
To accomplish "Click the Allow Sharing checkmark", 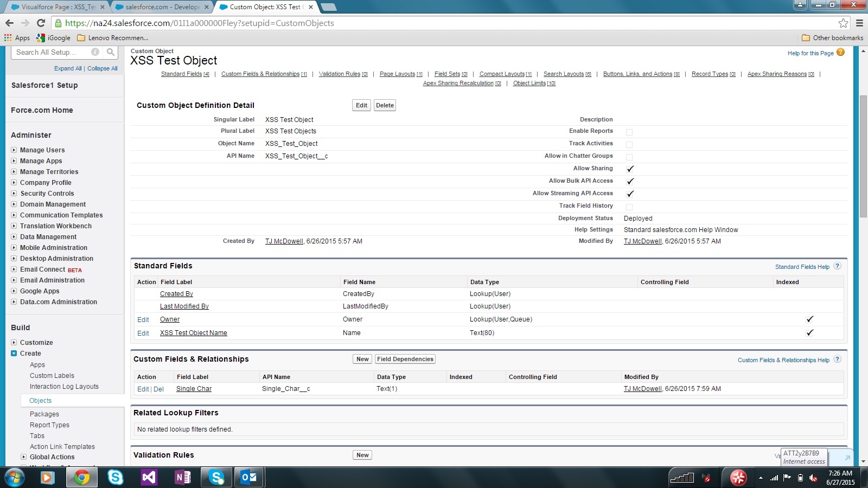I will point(630,169).
